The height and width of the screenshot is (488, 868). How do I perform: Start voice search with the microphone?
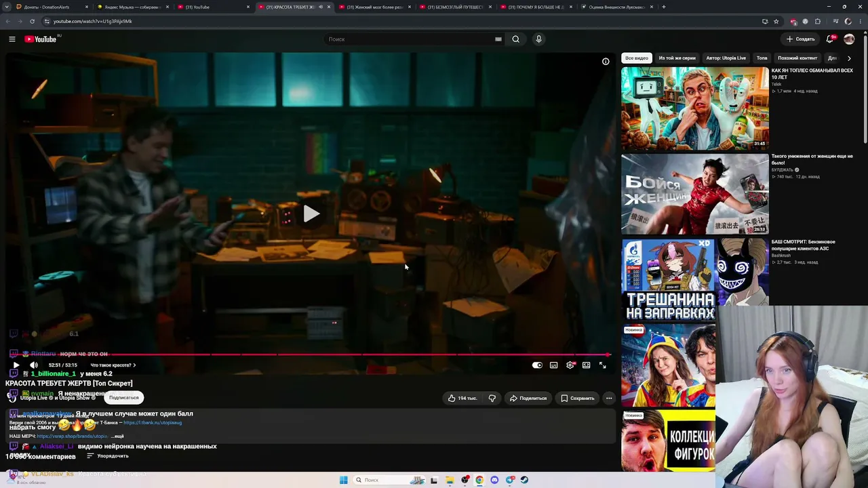click(x=539, y=39)
